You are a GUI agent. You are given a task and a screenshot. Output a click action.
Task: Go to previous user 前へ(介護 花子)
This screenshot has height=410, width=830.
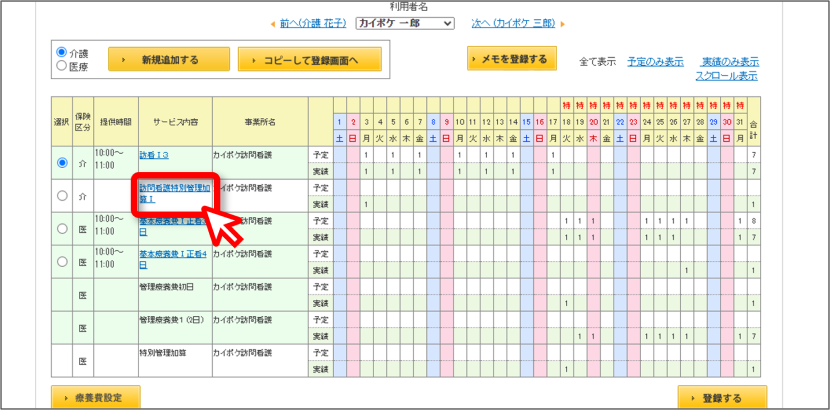[x=313, y=23]
